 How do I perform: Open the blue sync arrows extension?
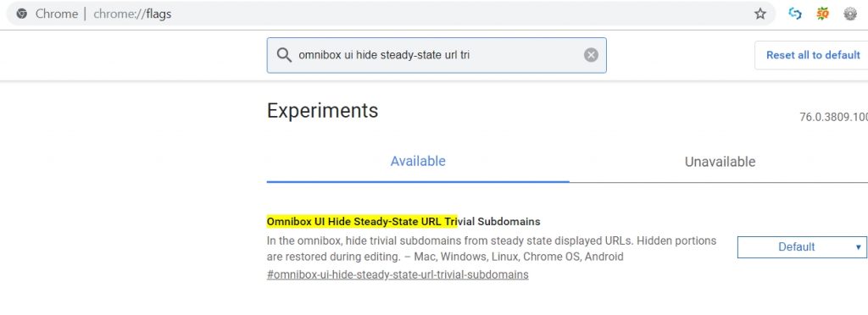tap(795, 14)
